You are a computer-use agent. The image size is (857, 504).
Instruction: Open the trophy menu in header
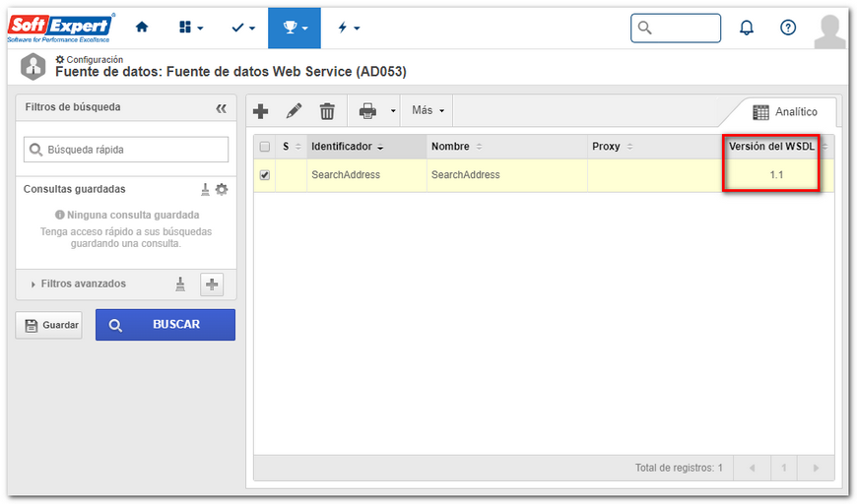[295, 28]
